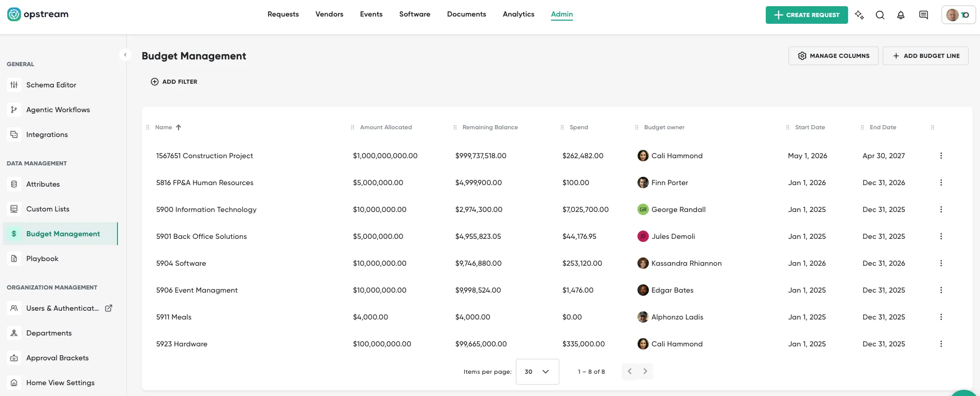Open row menu for 5923 Hardware

941,344
